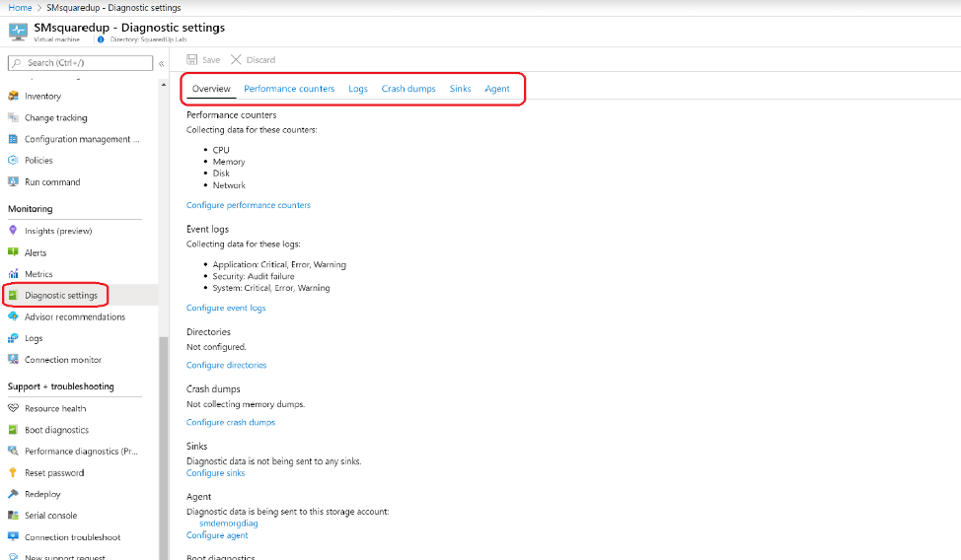The width and height of the screenshot is (961, 560).
Task: Click the Diagnostic settings green icon
Action: tap(13, 296)
